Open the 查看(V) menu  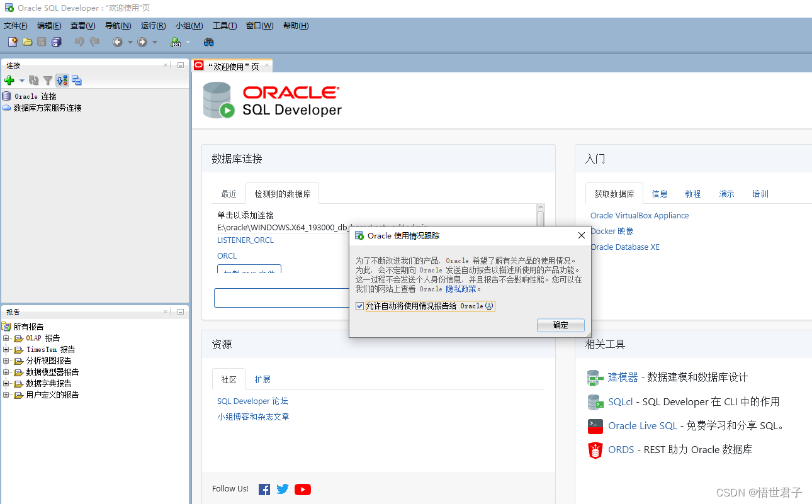pos(82,26)
